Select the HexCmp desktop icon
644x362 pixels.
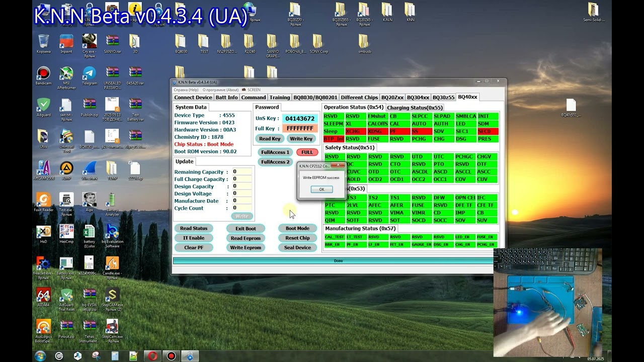coord(66,234)
